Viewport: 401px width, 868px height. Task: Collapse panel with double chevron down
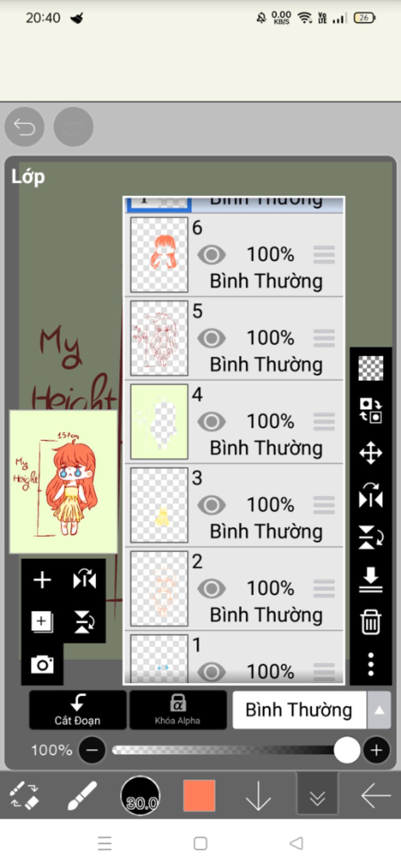(x=317, y=796)
